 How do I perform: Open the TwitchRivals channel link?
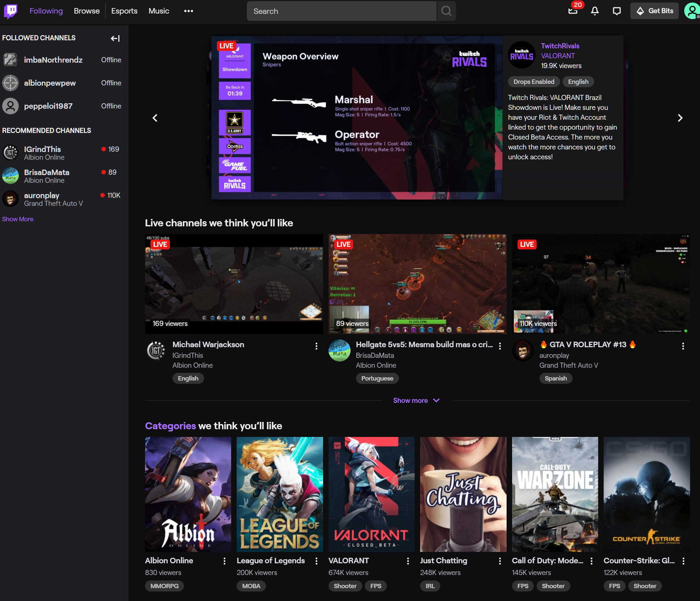[560, 46]
